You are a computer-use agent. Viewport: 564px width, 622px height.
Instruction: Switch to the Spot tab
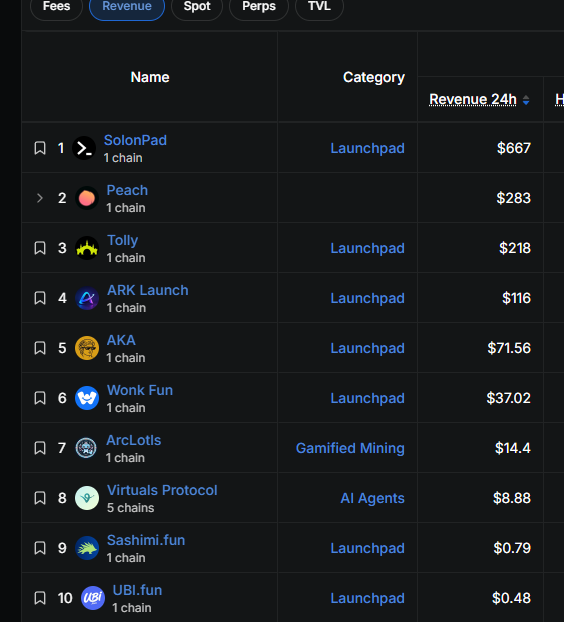[197, 6]
